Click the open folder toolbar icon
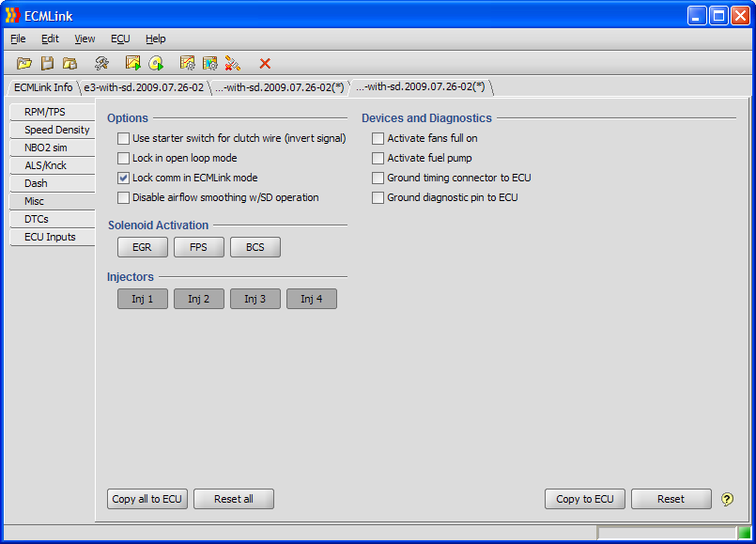Viewport: 756px width, 544px height. 24,63
